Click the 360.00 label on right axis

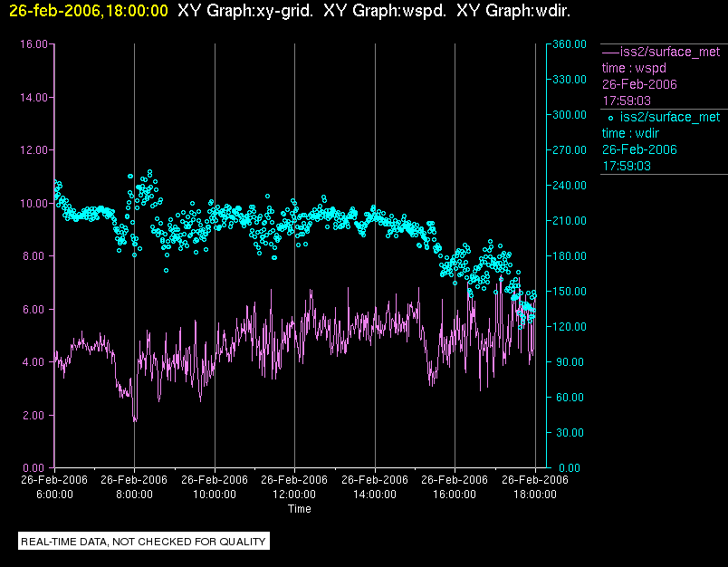(x=570, y=44)
